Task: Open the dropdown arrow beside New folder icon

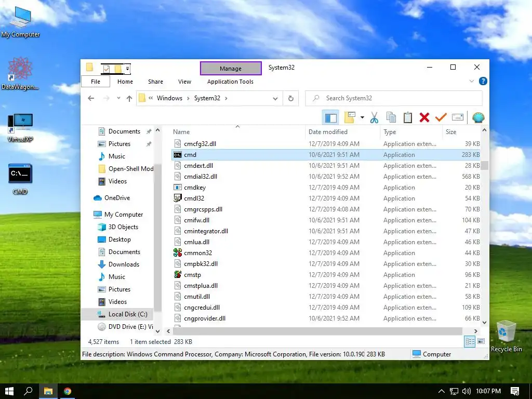Action: 362,118
